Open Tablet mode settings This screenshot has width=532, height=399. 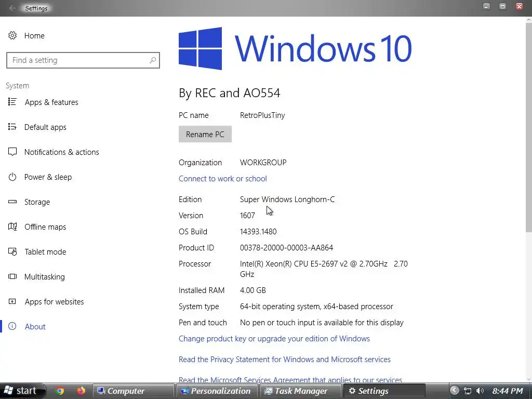45,252
